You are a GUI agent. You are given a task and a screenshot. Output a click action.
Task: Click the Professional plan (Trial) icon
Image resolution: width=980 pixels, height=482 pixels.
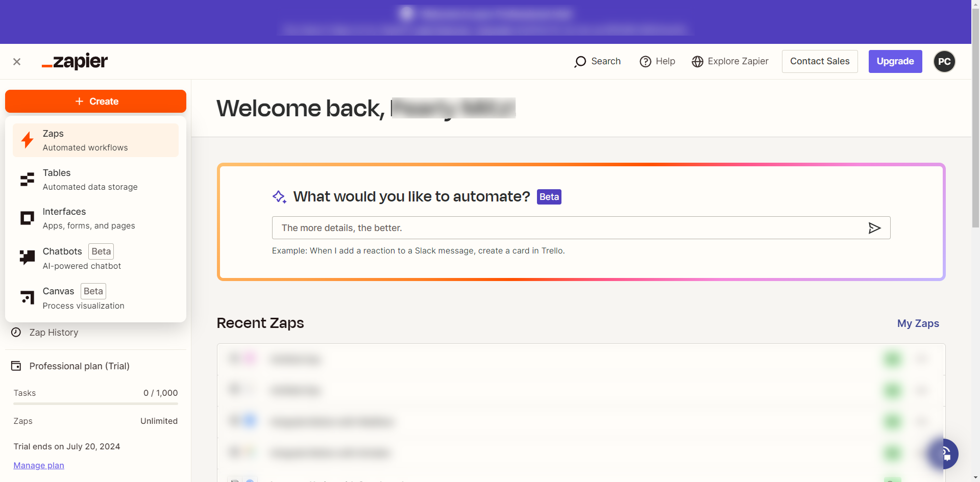tap(16, 366)
